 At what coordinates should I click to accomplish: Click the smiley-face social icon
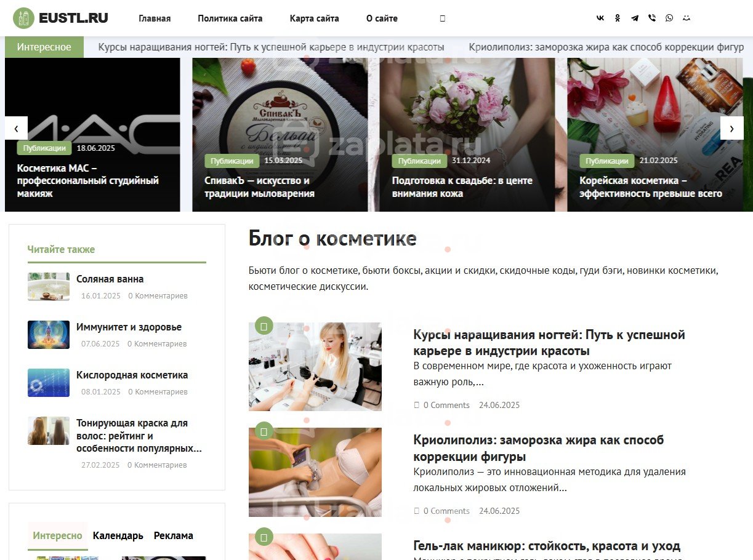[687, 18]
